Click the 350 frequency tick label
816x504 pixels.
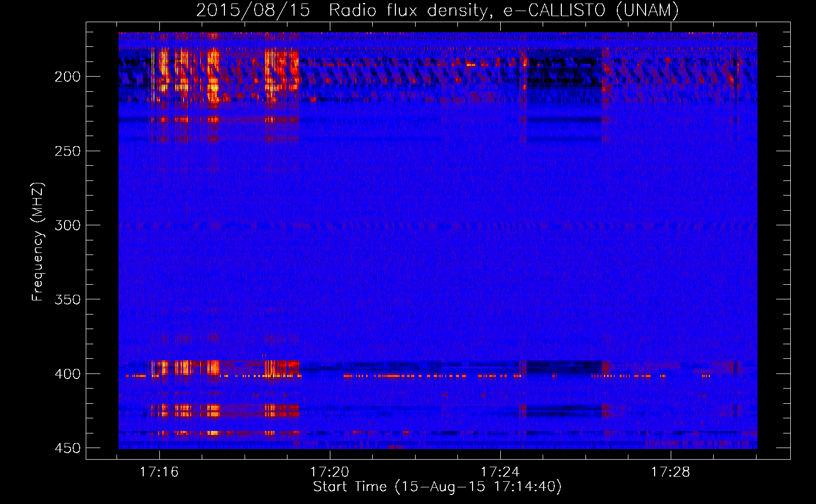pos(68,299)
